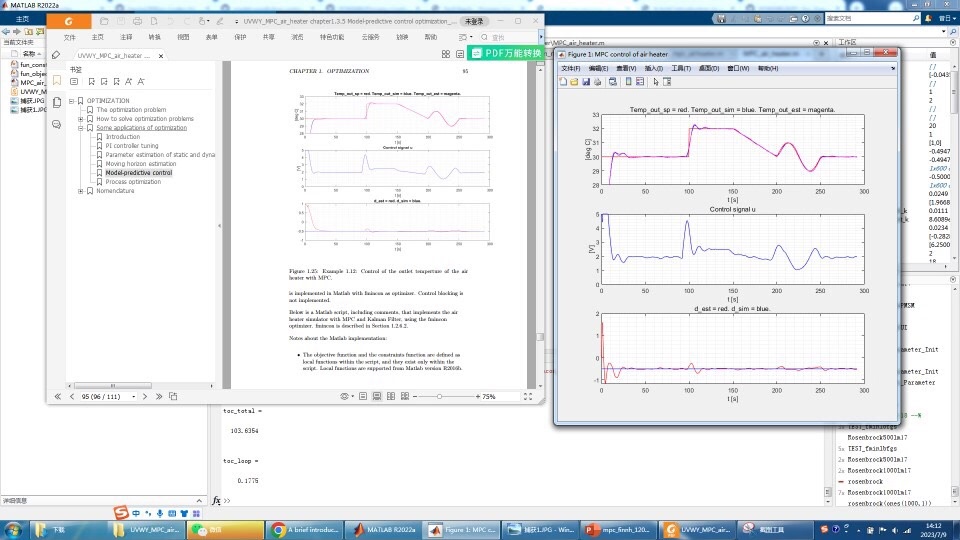The height and width of the screenshot is (540, 960).
Task: Click the eraser icon beside the PDF tab
Action: [x=56, y=55]
